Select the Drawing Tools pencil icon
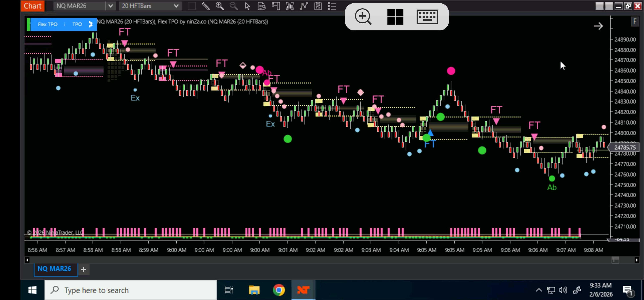The height and width of the screenshot is (300, 644). pyautogui.click(x=205, y=6)
